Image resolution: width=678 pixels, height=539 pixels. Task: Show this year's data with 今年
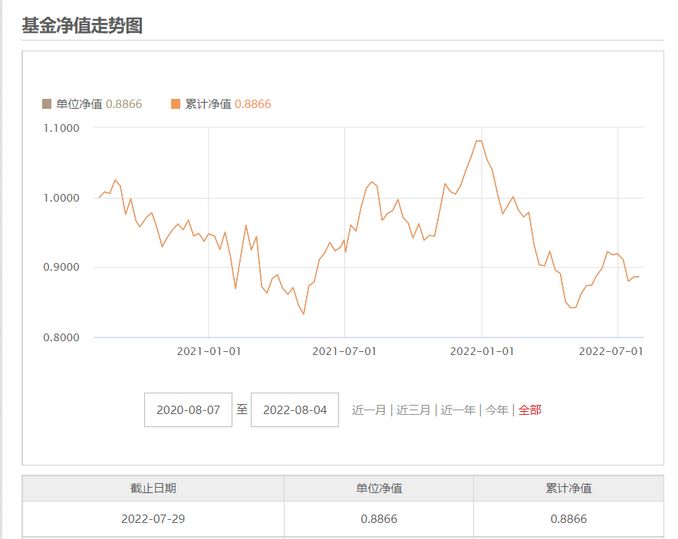click(x=496, y=410)
